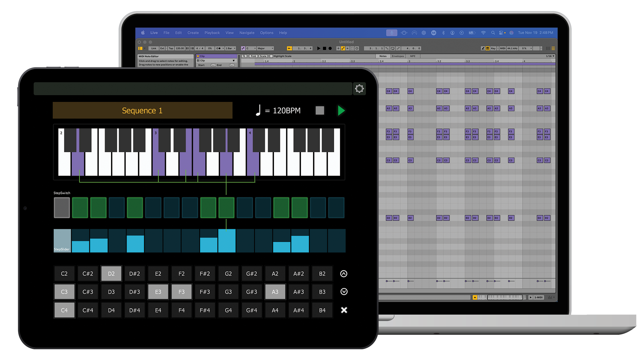Open the settings gear on the tablet app
Image resolution: width=644 pixels, height=362 pixels.
tap(359, 88)
